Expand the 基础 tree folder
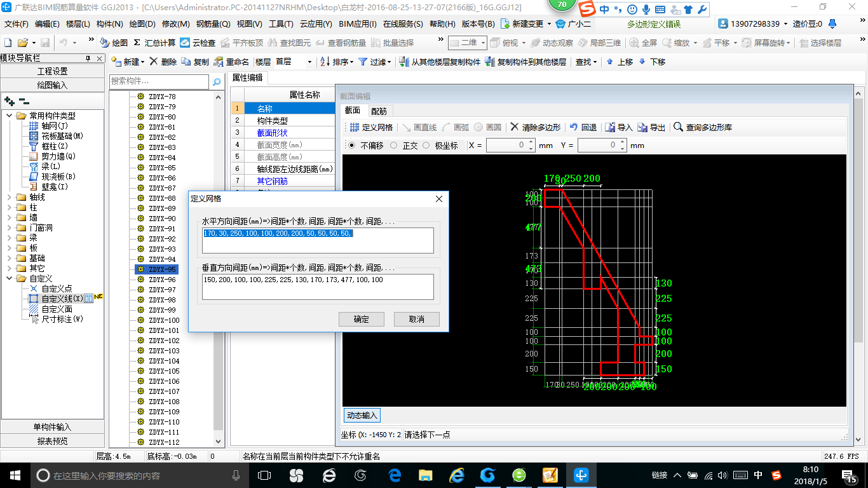868x488 pixels. pyautogui.click(x=9, y=258)
